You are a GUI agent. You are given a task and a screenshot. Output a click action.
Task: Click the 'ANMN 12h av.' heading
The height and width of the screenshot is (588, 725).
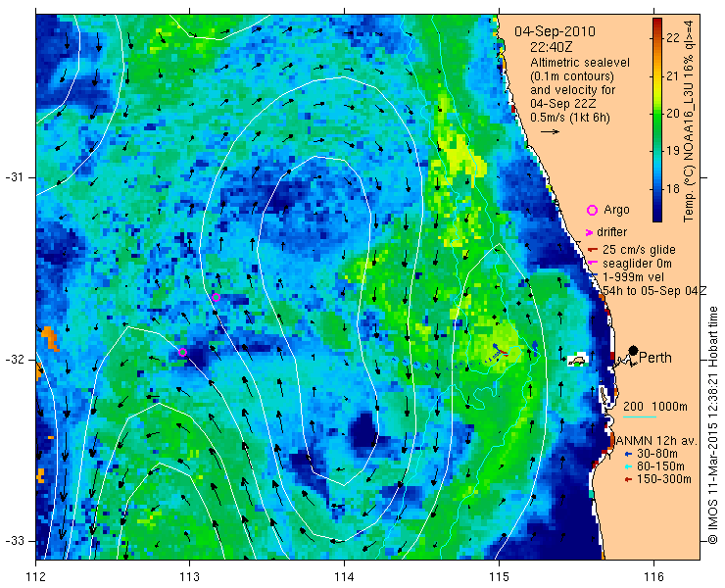click(x=656, y=440)
